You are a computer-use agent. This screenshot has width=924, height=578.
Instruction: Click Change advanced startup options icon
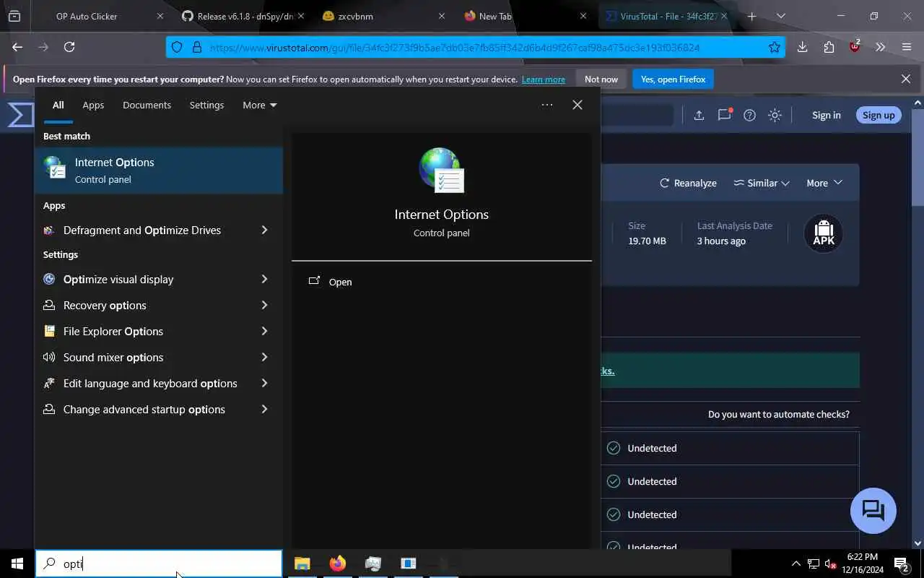click(49, 409)
